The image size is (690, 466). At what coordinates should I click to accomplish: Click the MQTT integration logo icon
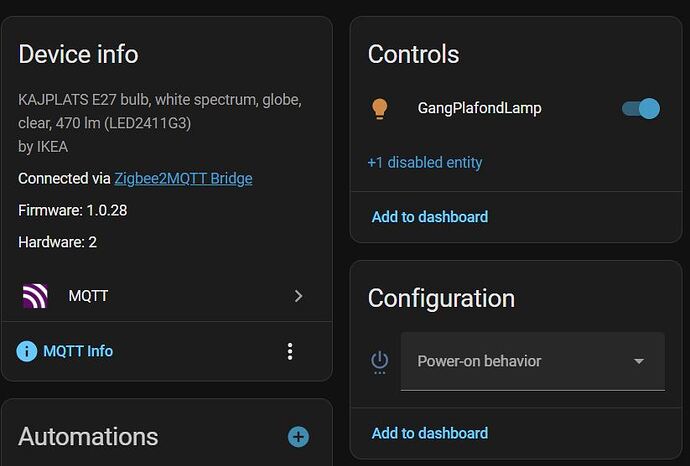[x=35, y=296]
